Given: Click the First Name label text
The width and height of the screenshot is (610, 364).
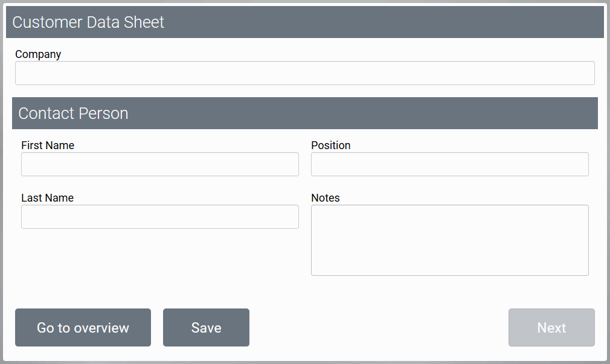Looking at the screenshot, I should coord(48,145).
